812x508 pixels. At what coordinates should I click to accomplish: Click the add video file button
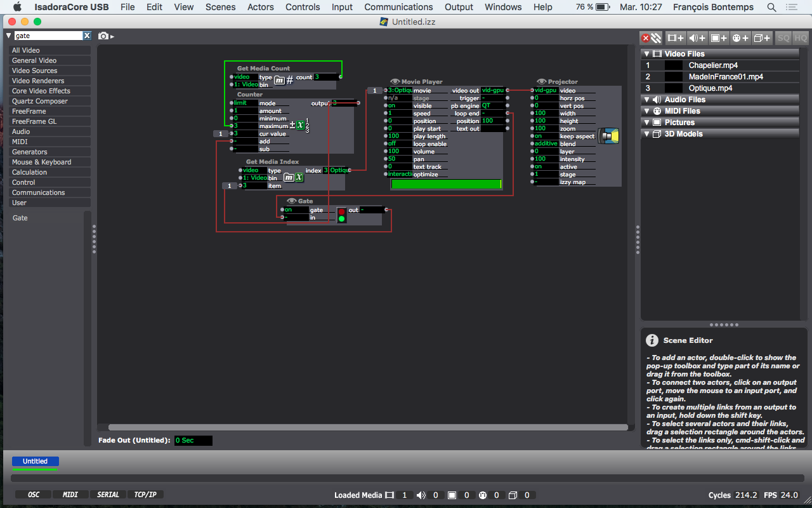676,38
